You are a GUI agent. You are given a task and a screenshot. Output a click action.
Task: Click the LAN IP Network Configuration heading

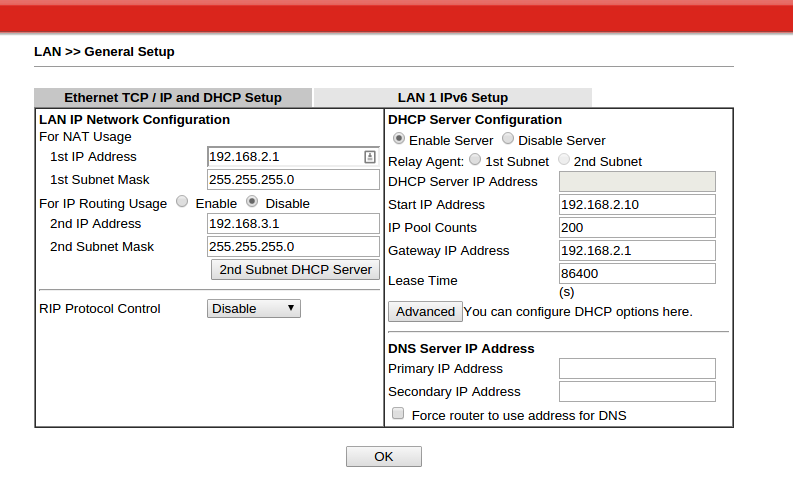pyautogui.click(x=135, y=120)
